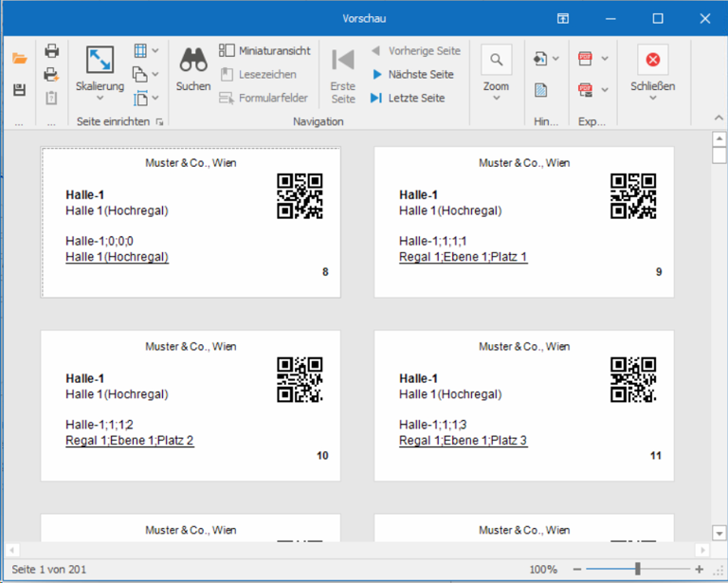The width and height of the screenshot is (728, 583).
Task: Select label number 9 Regal 1;Ebene 1;Platz 1
Action: point(523,223)
